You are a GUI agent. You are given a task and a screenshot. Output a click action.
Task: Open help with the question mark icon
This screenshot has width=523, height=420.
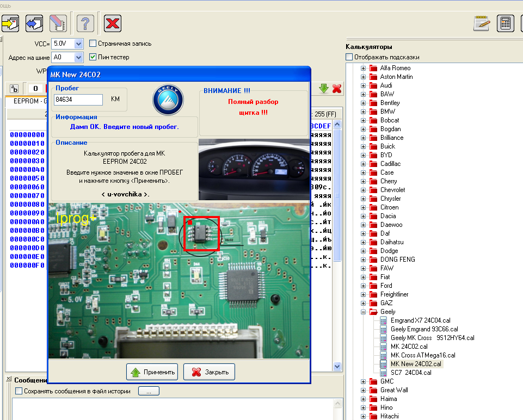[x=85, y=23]
